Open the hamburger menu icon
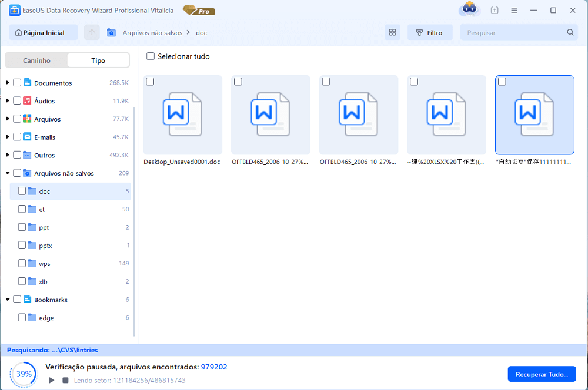 pos(514,11)
